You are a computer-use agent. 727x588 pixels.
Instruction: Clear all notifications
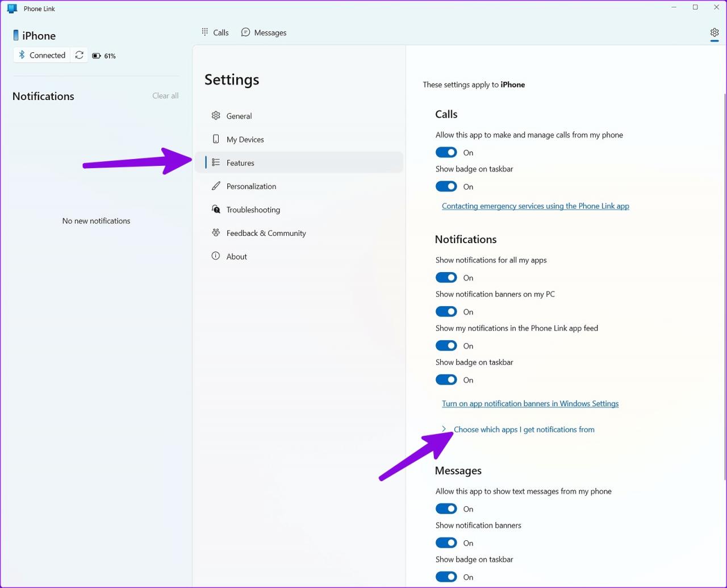(x=165, y=96)
